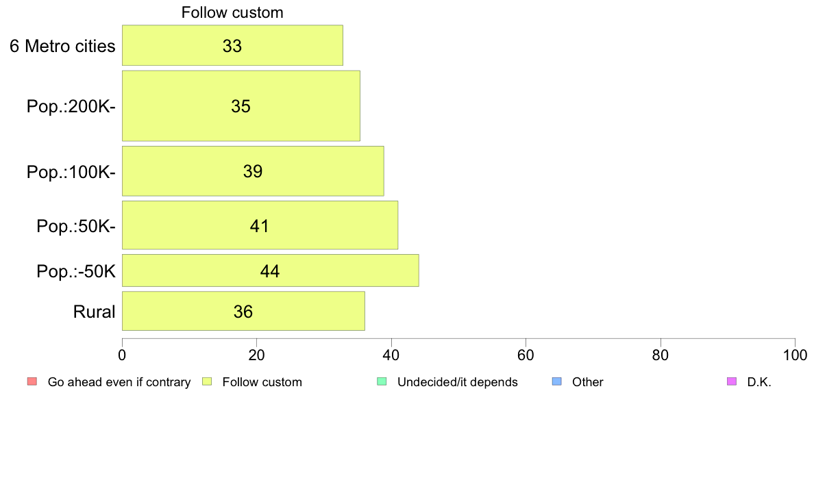Click the green 'Undecided/it depends' legend swatch
This screenshot has height=504, width=814.
point(382,381)
